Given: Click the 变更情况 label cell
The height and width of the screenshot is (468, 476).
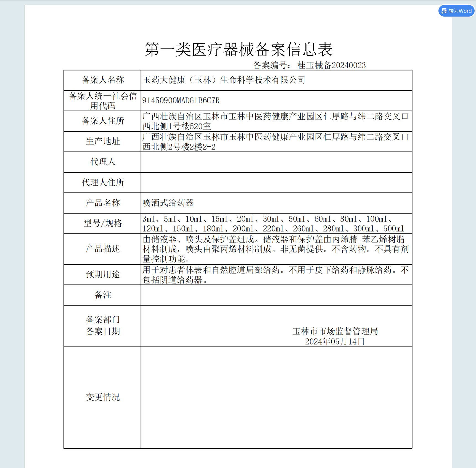Looking at the screenshot, I should coord(102,397).
